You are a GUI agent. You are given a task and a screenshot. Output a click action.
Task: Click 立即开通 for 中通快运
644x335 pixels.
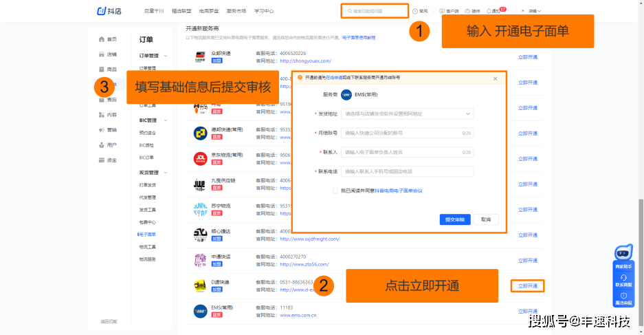click(x=527, y=261)
